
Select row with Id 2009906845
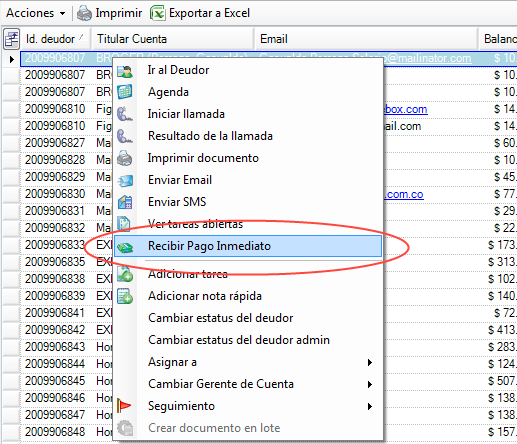coord(55,381)
